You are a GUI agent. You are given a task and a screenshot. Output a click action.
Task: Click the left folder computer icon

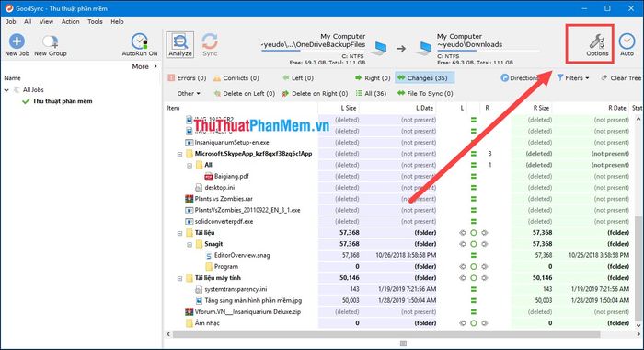pos(379,49)
